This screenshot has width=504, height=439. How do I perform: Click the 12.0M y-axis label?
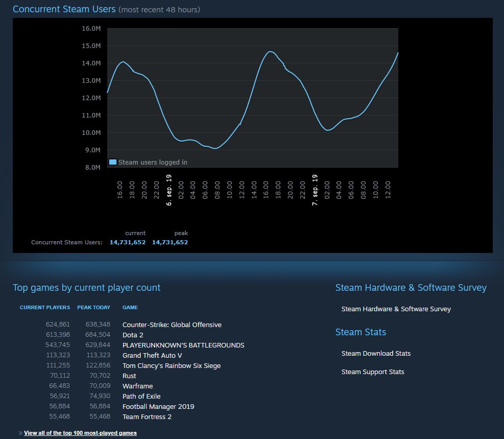click(91, 98)
